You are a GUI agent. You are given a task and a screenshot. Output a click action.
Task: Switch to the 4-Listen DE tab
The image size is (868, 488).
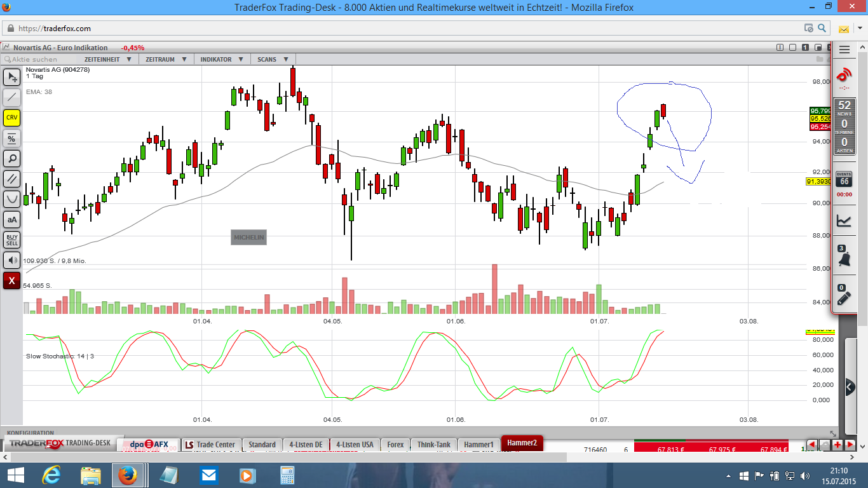click(306, 444)
